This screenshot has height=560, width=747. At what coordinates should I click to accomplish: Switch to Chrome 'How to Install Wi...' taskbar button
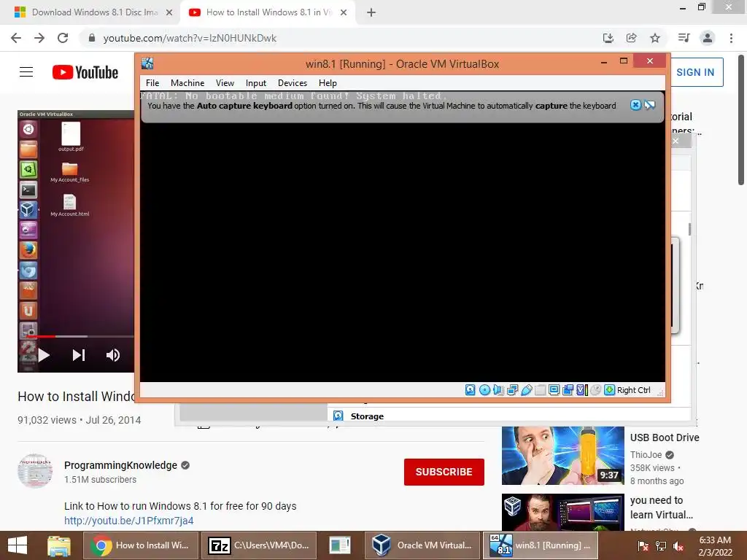(x=141, y=545)
